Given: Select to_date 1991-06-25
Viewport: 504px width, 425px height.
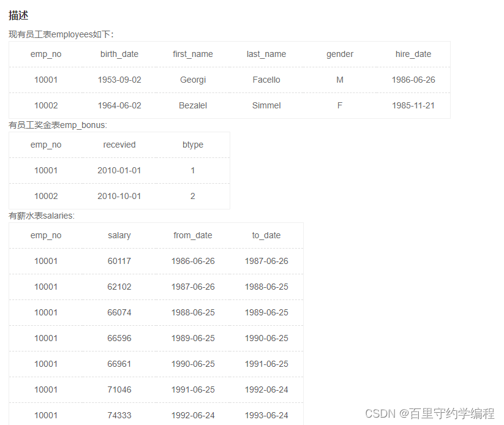Looking at the screenshot, I should (266, 364).
